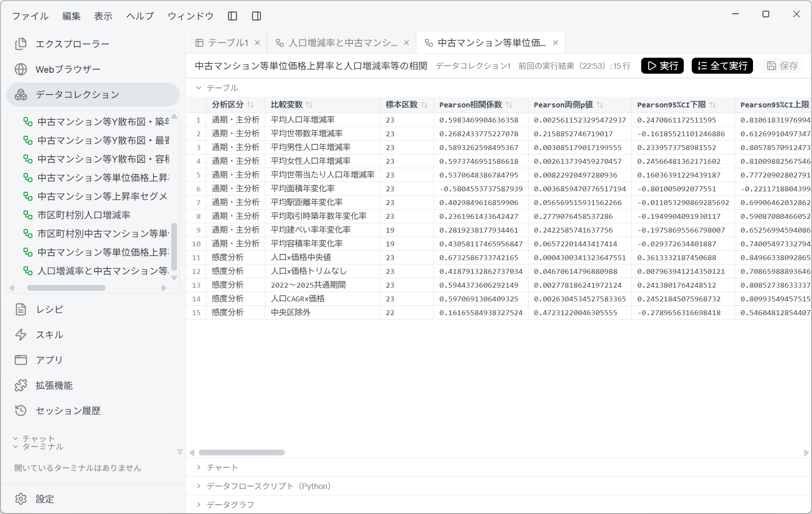This screenshot has height=514, width=812.
Task: Open the ヘルプ menu
Action: tap(140, 16)
